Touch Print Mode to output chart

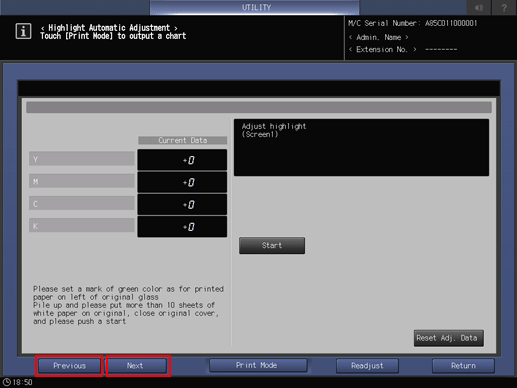coord(258,365)
